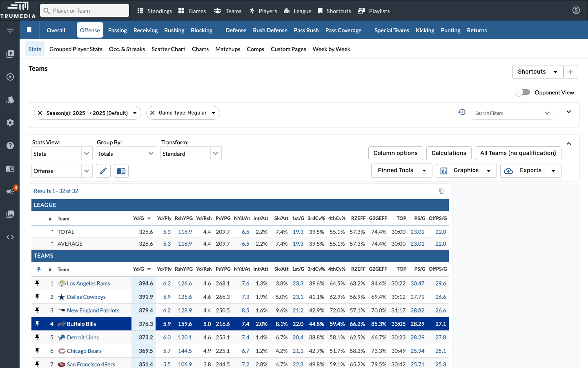Image resolution: width=588 pixels, height=368 pixels.
Task: Focus the Player or Team search box
Action: (x=85, y=11)
